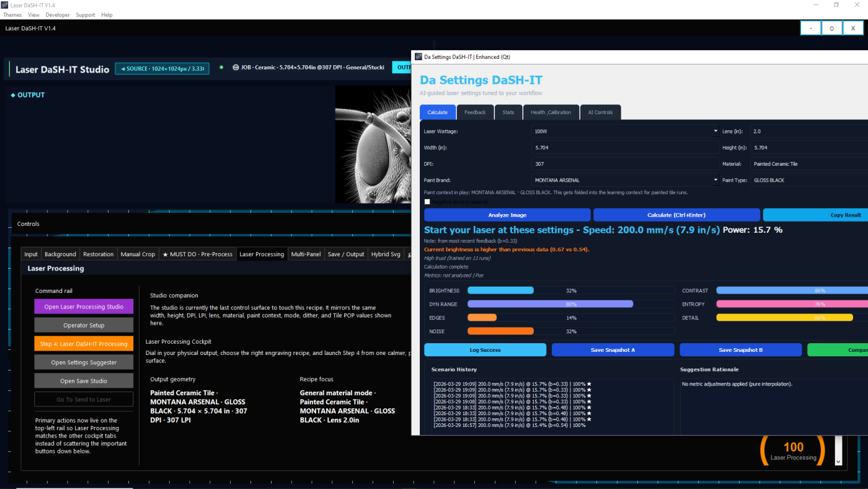Image resolution: width=868 pixels, height=489 pixels.
Task: Switch to the AI Controls tab
Action: click(x=600, y=112)
